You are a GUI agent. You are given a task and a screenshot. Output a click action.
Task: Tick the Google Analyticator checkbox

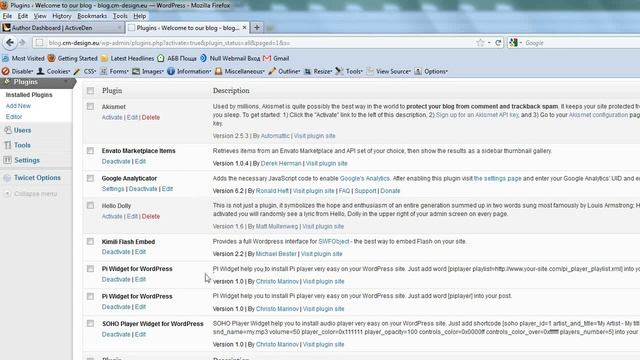pos(90,178)
